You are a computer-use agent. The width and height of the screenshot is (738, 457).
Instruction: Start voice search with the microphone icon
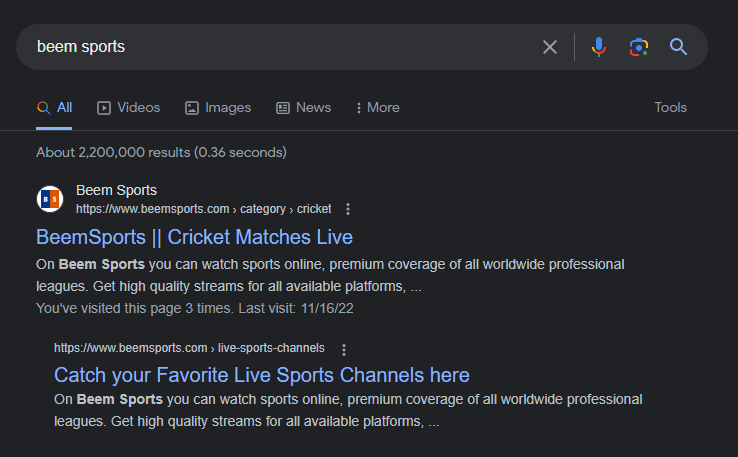[599, 47]
